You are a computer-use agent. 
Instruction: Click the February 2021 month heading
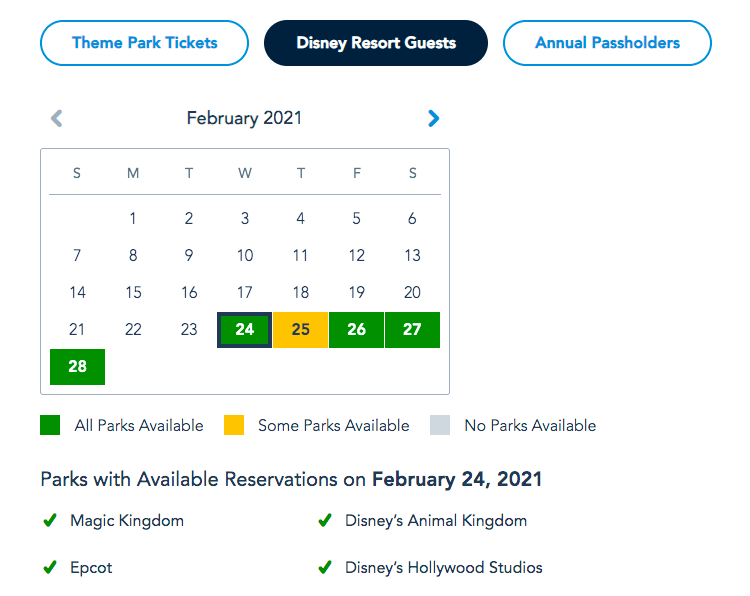pyautogui.click(x=244, y=118)
